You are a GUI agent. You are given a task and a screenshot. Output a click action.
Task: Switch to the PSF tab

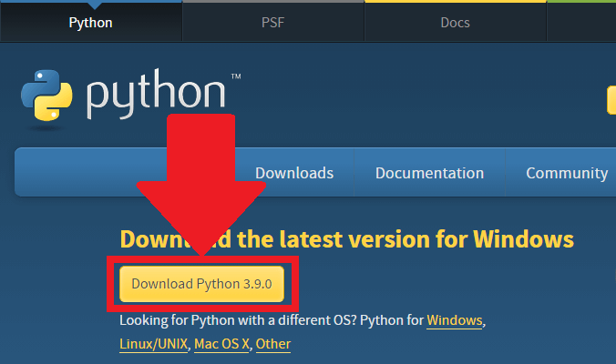click(273, 23)
